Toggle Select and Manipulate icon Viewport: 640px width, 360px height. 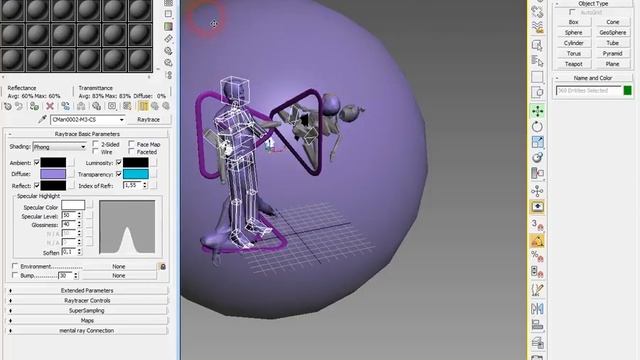click(x=537, y=191)
